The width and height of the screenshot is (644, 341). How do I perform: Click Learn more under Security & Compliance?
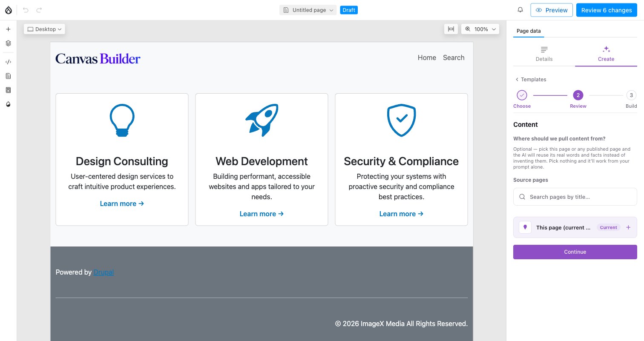point(401,214)
